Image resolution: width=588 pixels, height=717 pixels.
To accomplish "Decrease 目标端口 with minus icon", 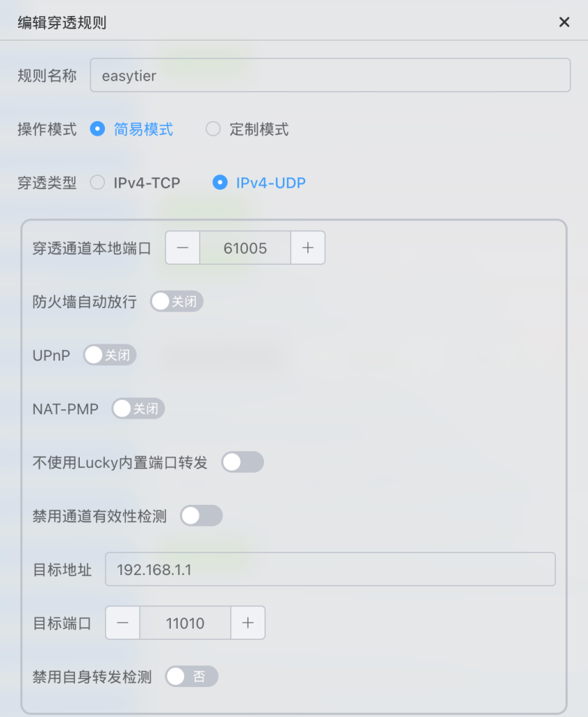I will pos(122,623).
